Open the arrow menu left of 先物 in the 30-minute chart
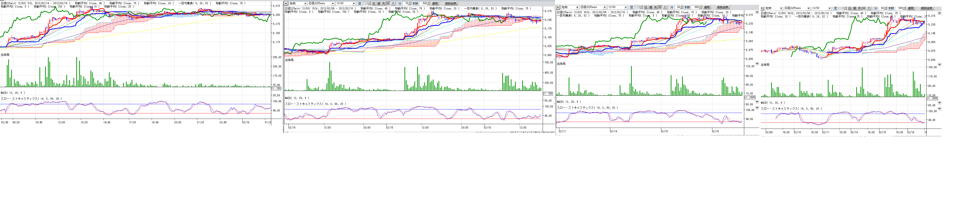The image size is (980, 197). pyautogui.click(x=558, y=7)
